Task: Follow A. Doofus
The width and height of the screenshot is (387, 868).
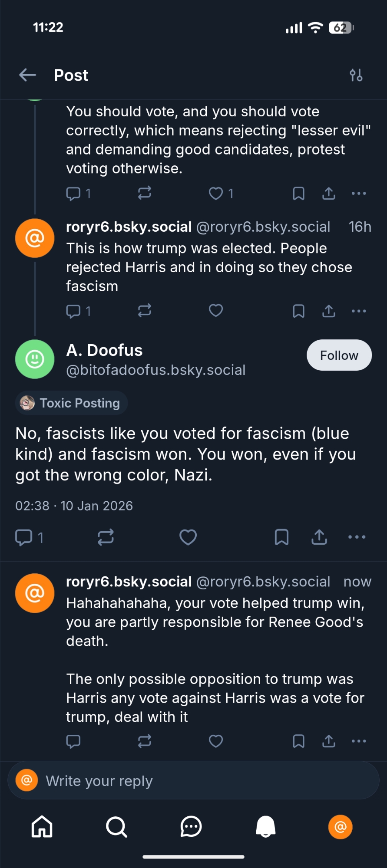Action: 339,355
